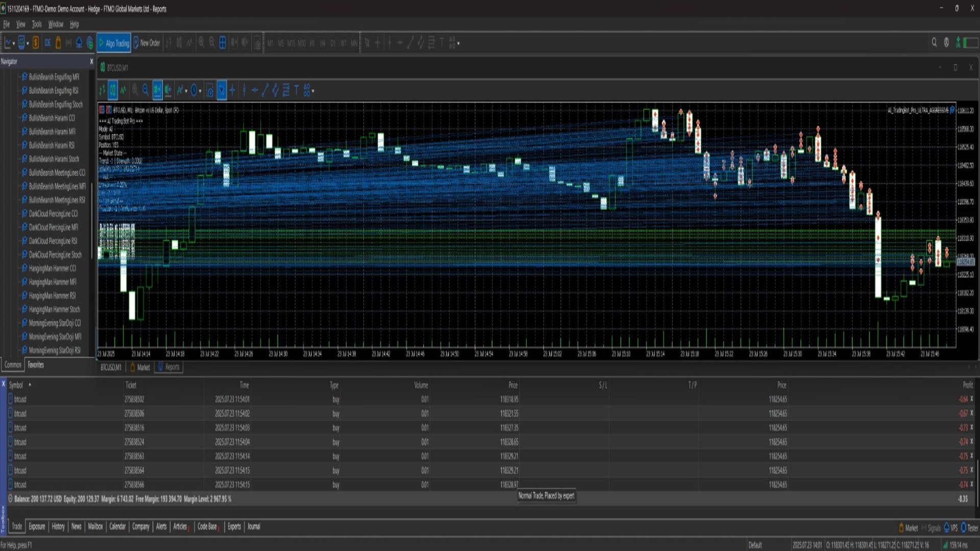Image resolution: width=980 pixels, height=551 pixels.
Task: Sort trades by Symbol column header
Action: click(16, 385)
